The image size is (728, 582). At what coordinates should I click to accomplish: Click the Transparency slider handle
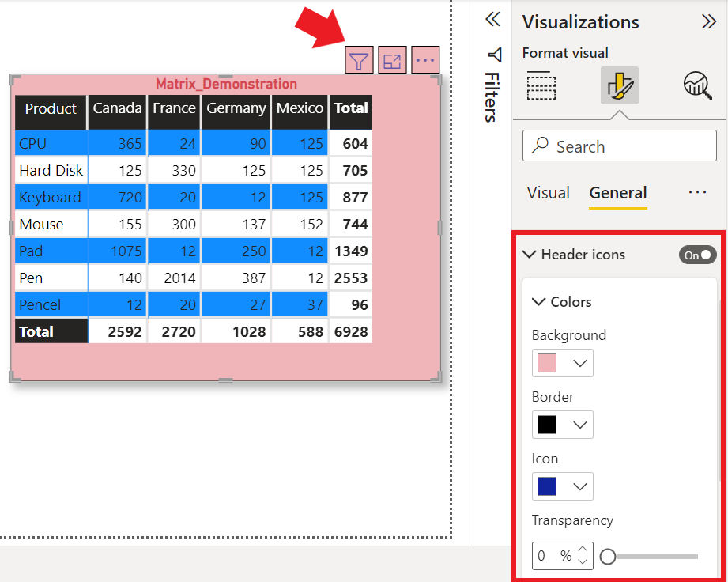tap(608, 556)
